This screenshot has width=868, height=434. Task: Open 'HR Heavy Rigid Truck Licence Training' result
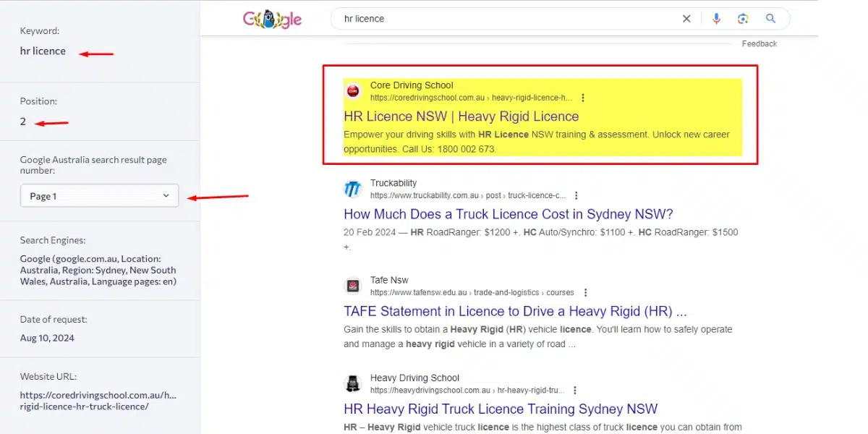coord(501,409)
